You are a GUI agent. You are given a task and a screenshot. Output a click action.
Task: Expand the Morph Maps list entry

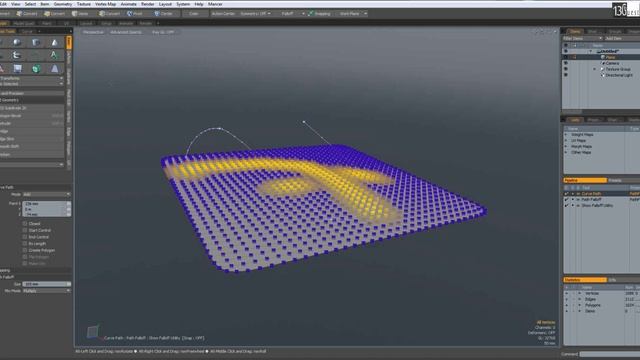tap(566, 146)
